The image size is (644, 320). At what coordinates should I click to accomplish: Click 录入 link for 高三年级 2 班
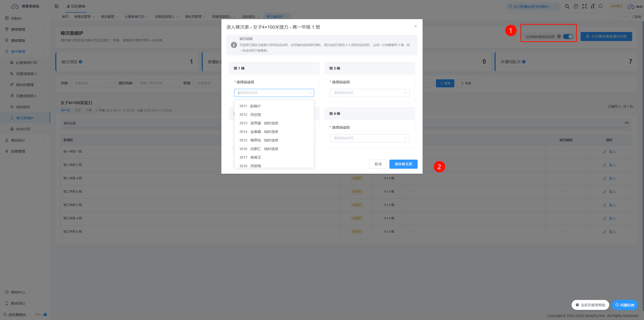pyautogui.click(x=609, y=205)
